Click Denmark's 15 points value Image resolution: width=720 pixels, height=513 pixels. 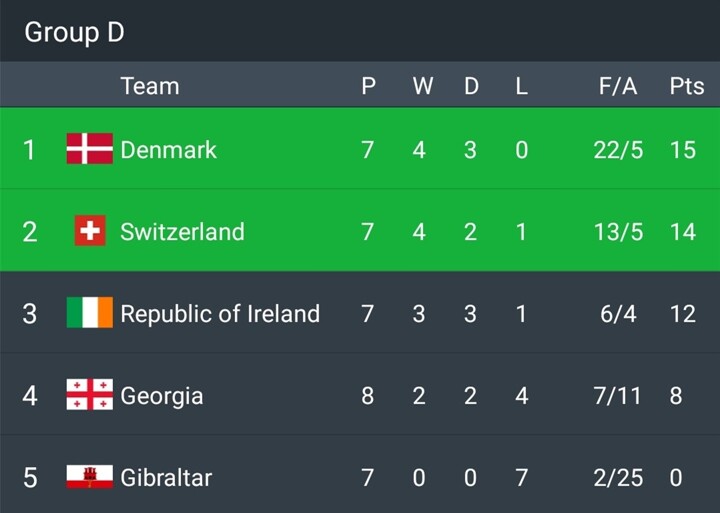[x=682, y=150]
